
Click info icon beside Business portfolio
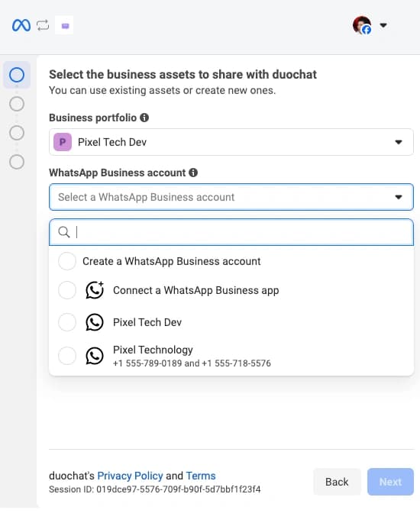[x=144, y=118]
